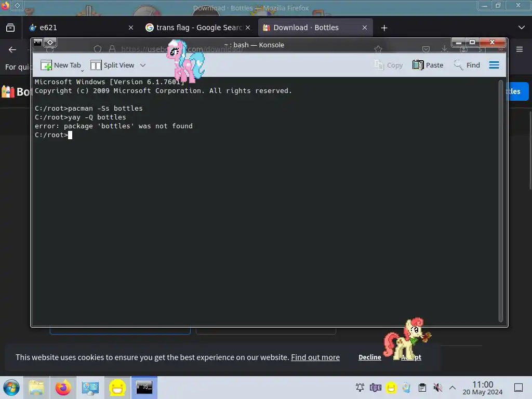Click the Konsole window menu icon

(x=37, y=43)
